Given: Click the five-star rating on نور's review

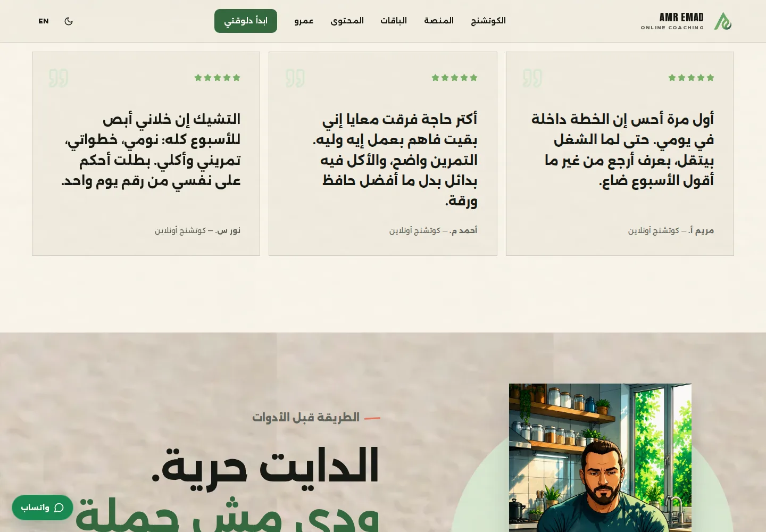Looking at the screenshot, I should point(218,78).
